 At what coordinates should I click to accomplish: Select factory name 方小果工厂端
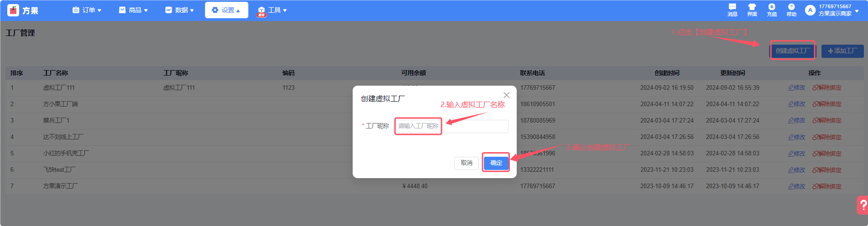tap(61, 104)
